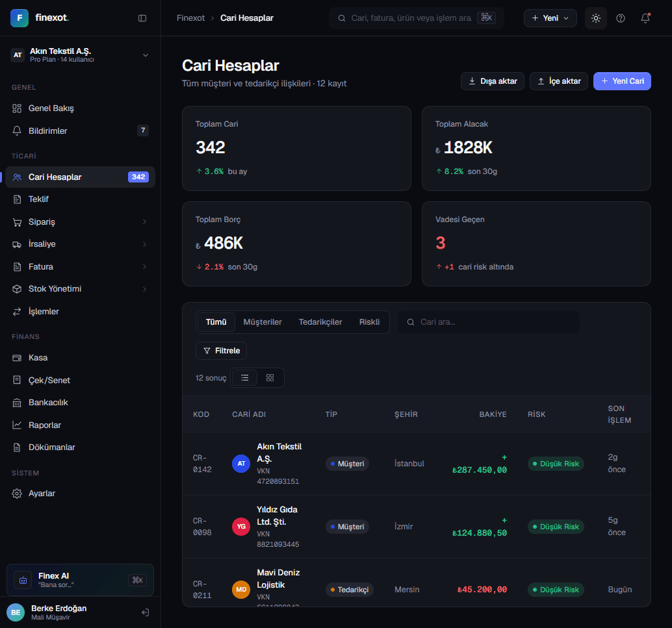This screenshot has width=672, height=628.
Task: Click the Cari ara search field
Action: (489, 322)
